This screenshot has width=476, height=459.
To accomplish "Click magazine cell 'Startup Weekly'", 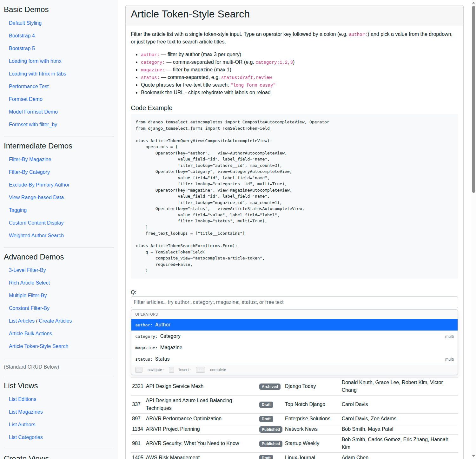I will [x=302, y=443].
